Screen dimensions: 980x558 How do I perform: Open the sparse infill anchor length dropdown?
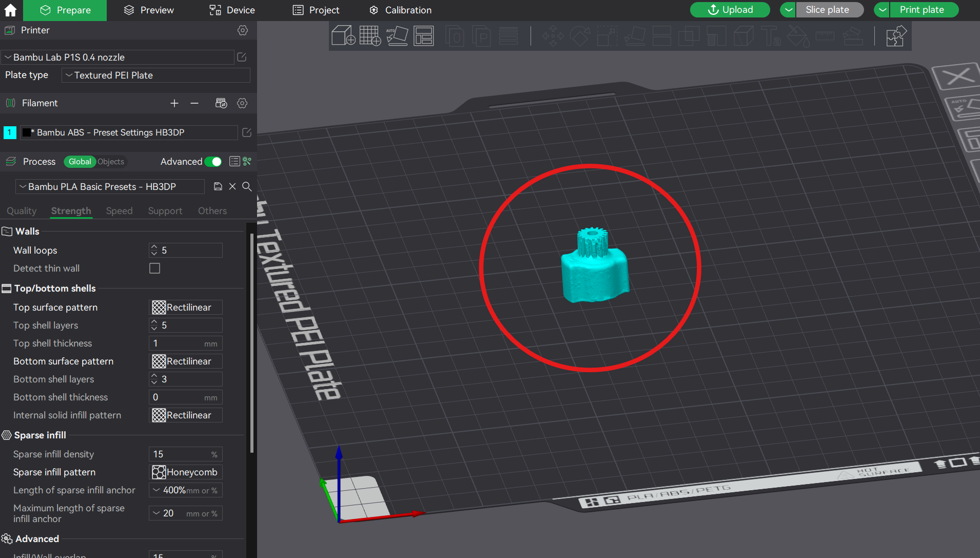click(x=186, y=490)
